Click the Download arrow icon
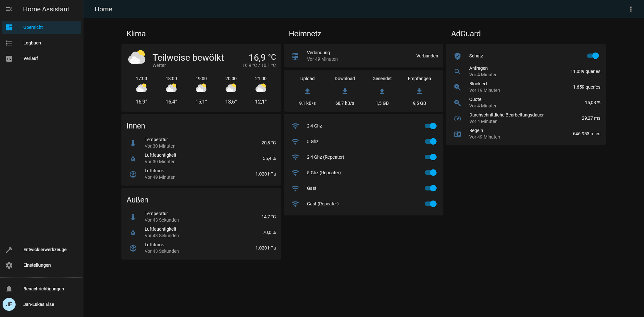The height and width of the screenshot is (317, 644). [x=345, y=91]
